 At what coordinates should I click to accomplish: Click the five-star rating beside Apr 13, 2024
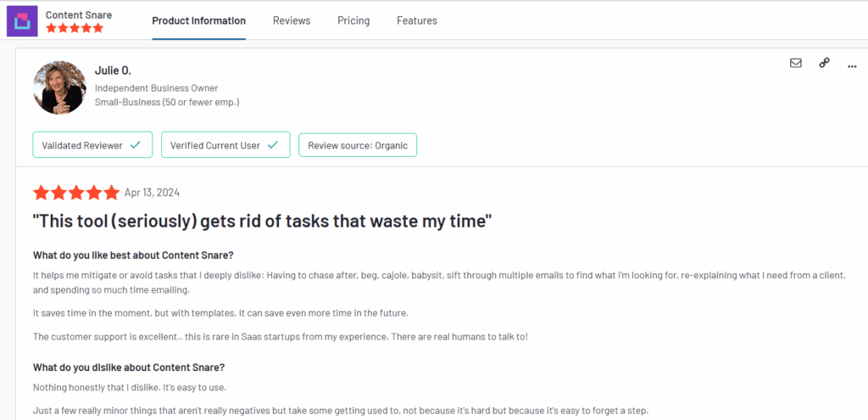pyautogui.click(x=76, y=193)
